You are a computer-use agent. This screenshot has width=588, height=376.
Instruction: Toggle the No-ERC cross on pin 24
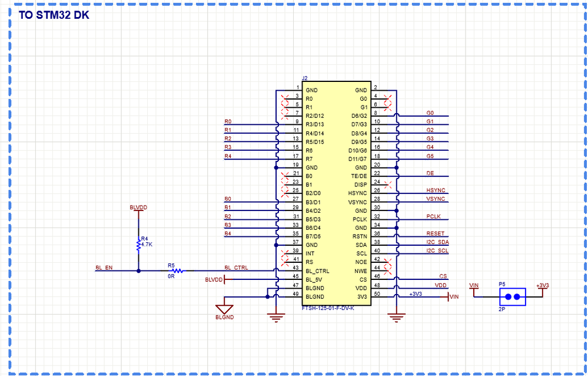387,184
